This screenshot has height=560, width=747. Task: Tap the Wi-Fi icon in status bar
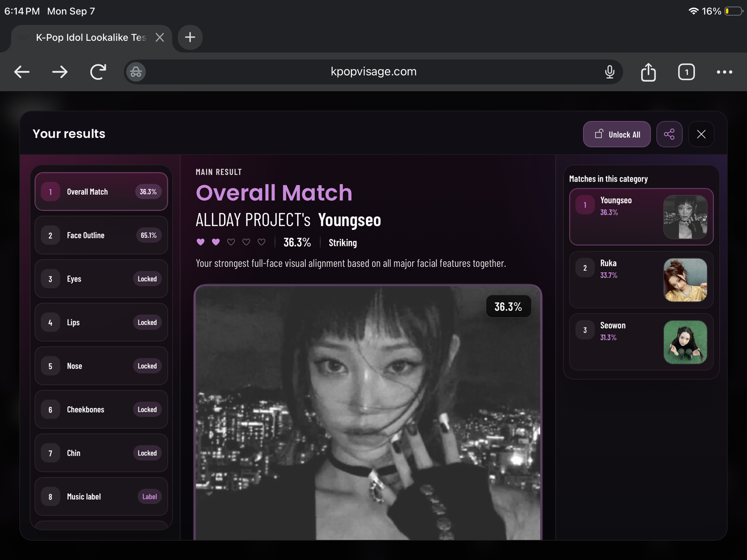[x=693, y=11]
